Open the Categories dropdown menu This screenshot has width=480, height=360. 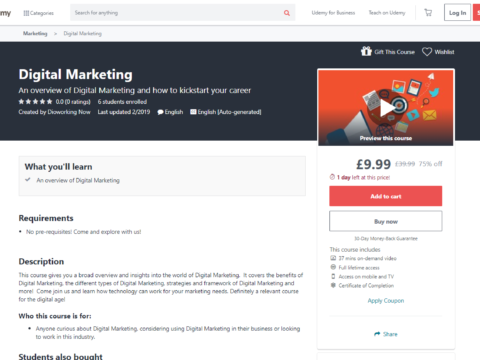pyautogui.click(x=38, y=13)
